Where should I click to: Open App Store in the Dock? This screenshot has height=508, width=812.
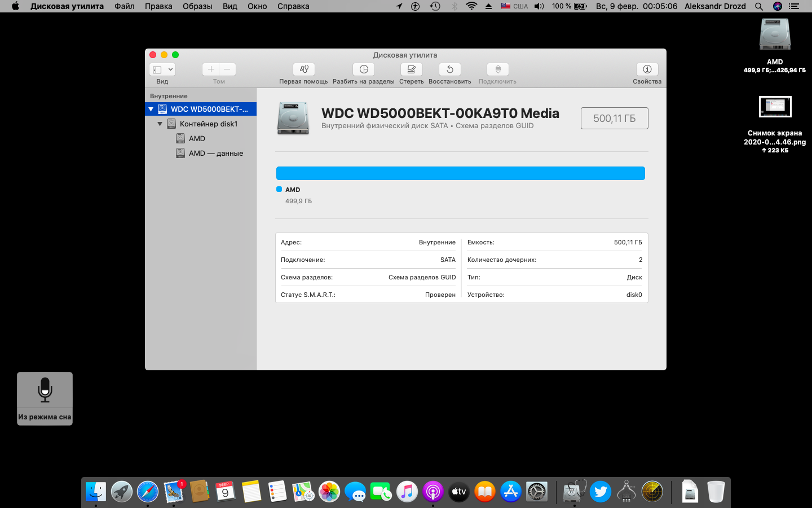click(x=511, y=492)
